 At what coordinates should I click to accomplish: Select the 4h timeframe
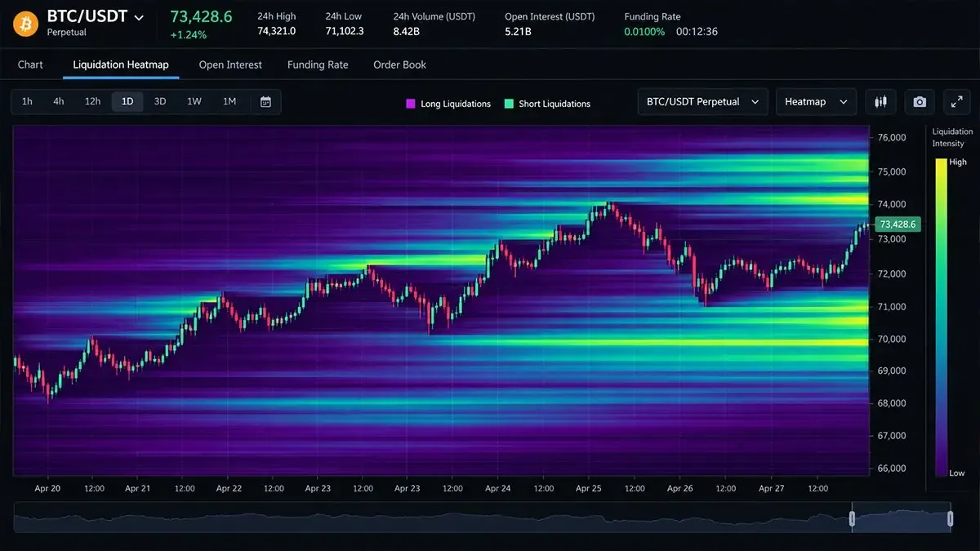(x=59, y=101)
